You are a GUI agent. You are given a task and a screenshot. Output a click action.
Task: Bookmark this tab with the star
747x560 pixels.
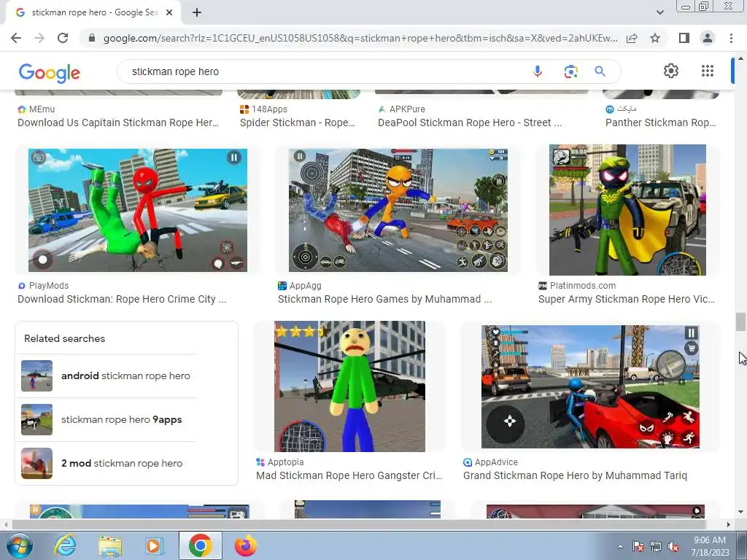(655, 38)
